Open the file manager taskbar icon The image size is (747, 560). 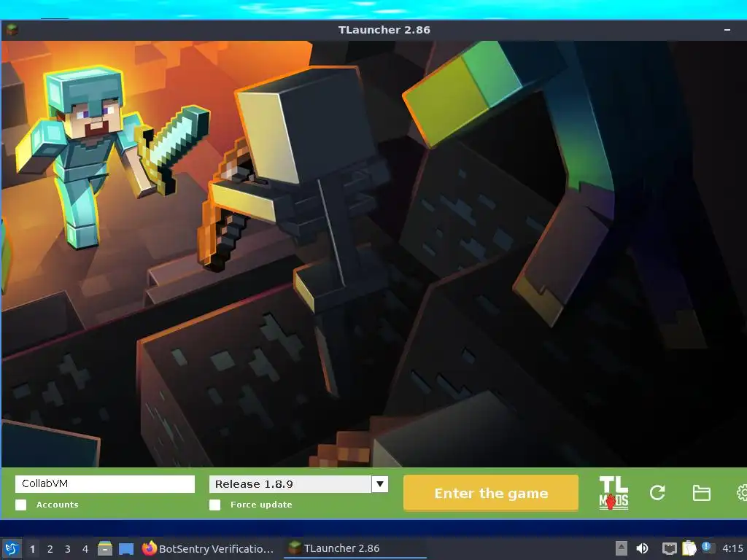(x=105, y=548)
